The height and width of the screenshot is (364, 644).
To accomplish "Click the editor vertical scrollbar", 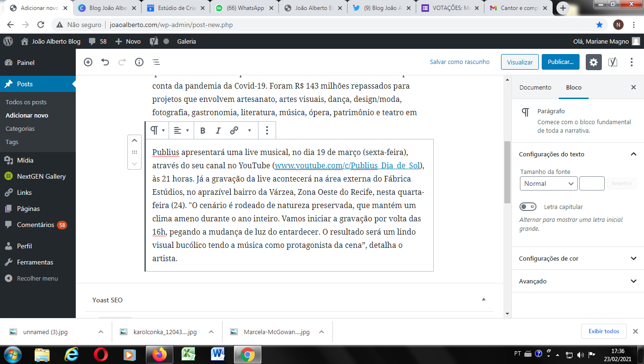I will click(x=507, y=172).
